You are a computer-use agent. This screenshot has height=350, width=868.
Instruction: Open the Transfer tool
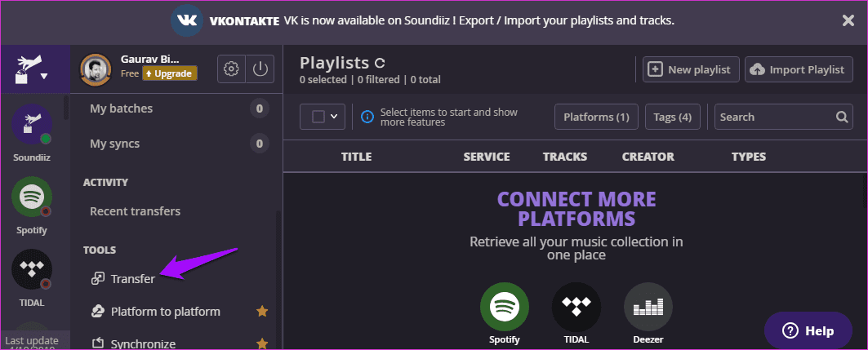tap(123, 279)
